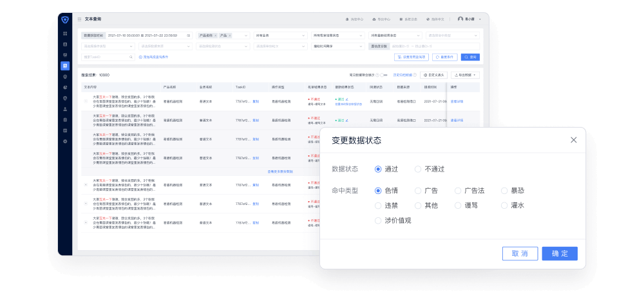Click the batch modify link under first 通过
The height and width of the screenshot is (301, 644).
click(348, 104)
